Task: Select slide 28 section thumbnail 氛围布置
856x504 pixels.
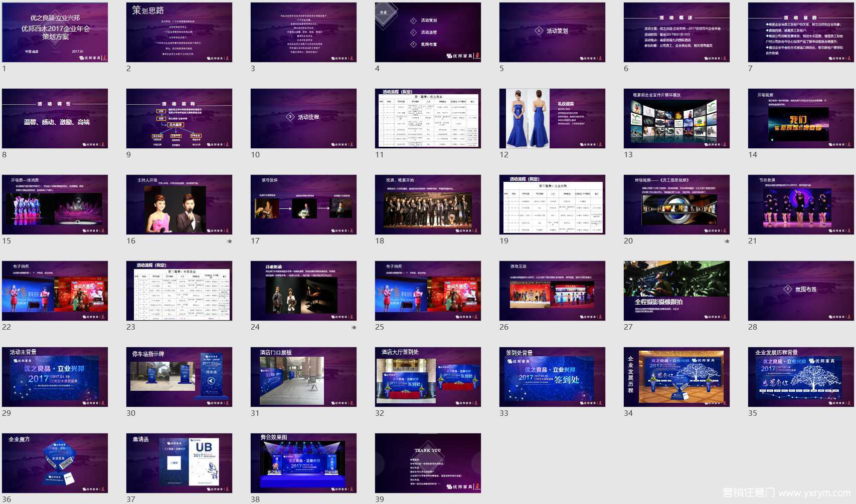Action: [x=801, y=291]
